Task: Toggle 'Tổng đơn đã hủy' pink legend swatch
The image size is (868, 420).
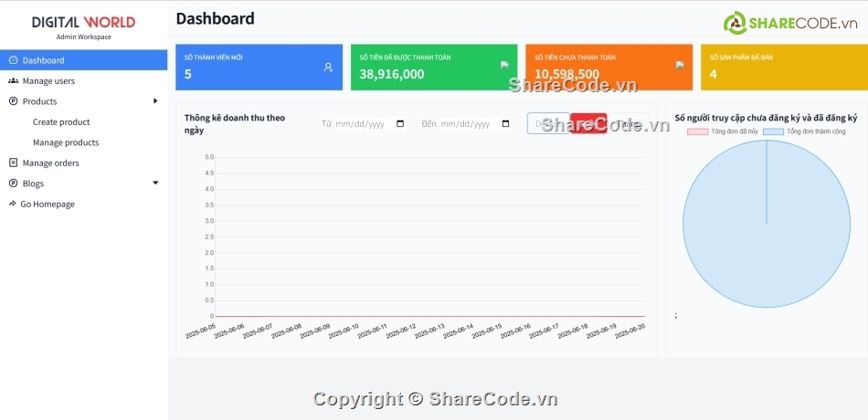Action: (x=697, y=131)
